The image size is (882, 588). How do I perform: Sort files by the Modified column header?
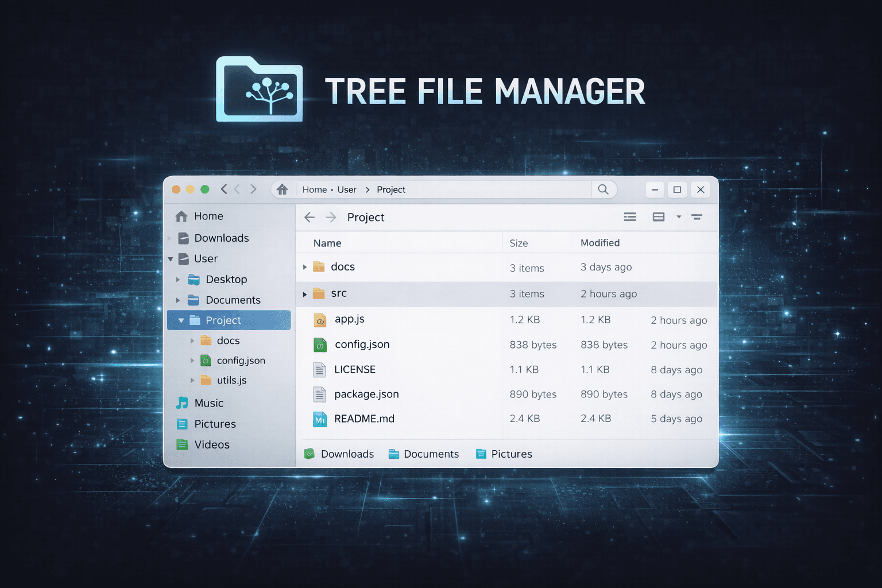coord(599,242)
